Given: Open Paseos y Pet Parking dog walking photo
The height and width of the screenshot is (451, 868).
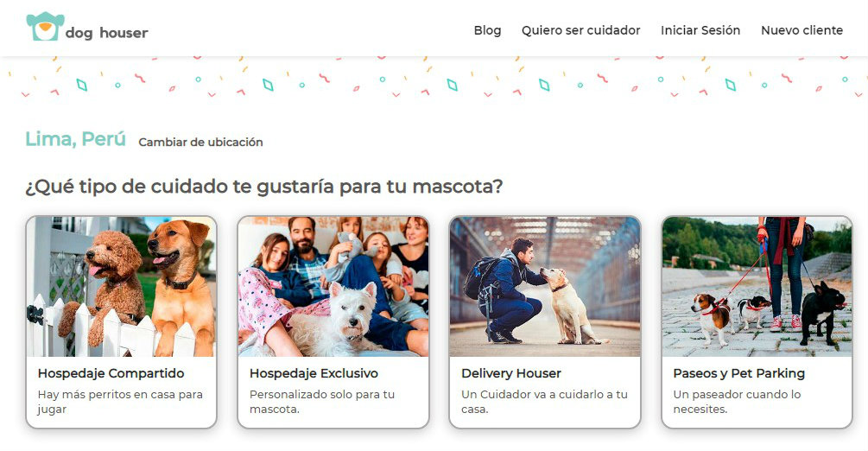Looking at the screenshot, I should 757,287.
